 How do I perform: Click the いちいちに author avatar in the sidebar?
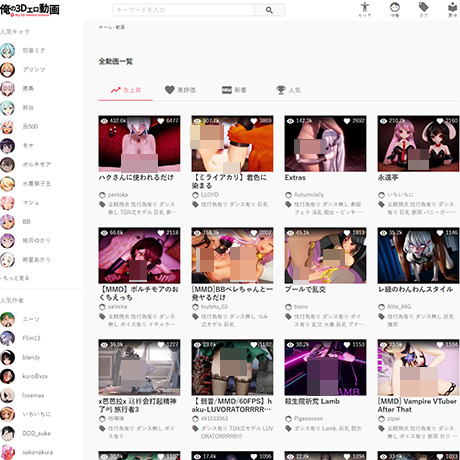[7, 414]
